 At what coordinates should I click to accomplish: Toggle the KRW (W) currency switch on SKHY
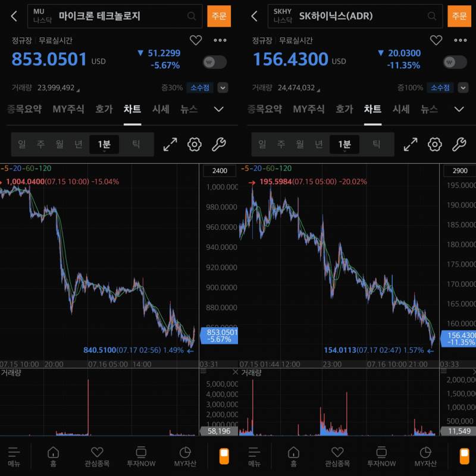coord(455,62)
